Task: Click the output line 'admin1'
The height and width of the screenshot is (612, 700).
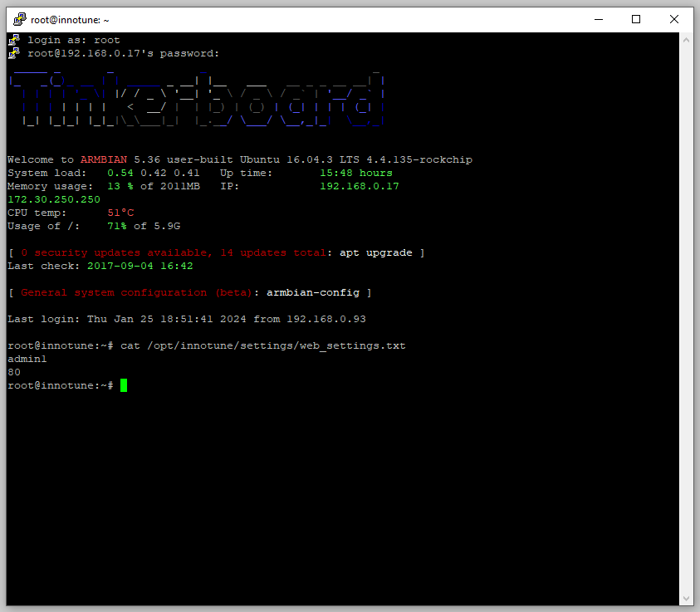Action: tap(27, 359)
